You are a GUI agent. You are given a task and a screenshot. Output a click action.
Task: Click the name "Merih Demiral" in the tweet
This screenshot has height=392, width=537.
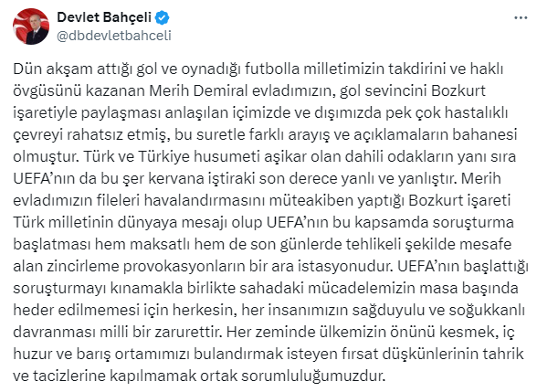(198, 91)
